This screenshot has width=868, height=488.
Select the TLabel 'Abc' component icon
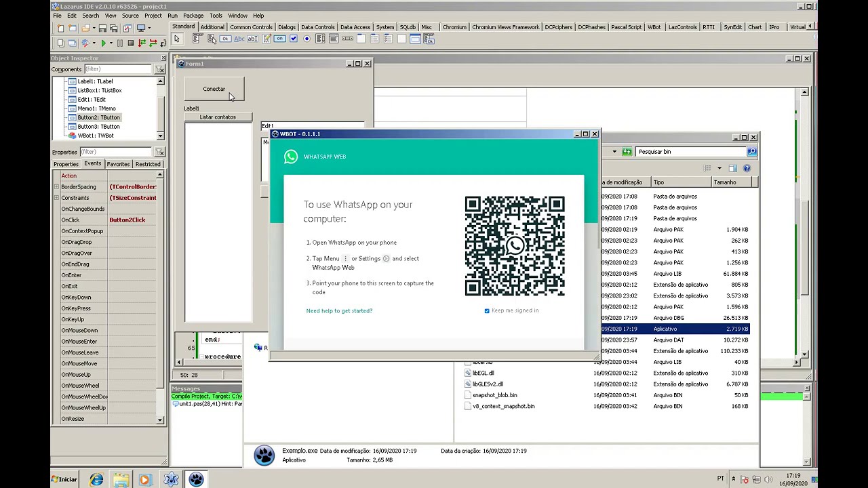click(239, 39)
